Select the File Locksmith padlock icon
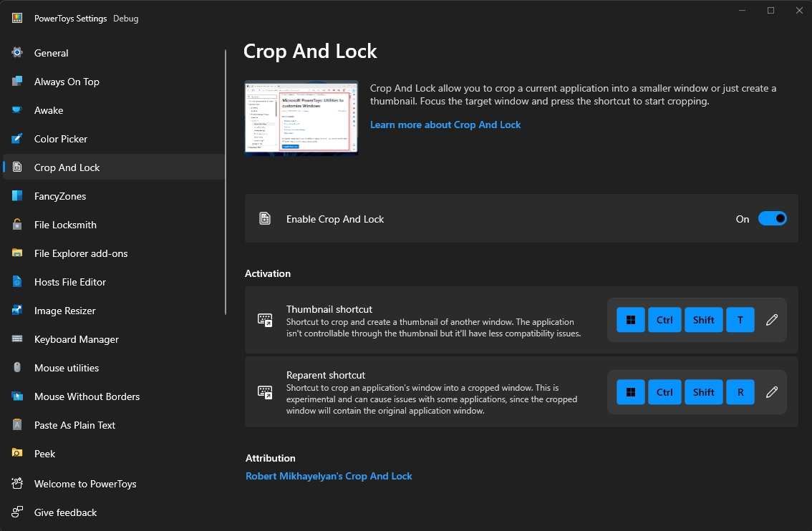This screenshot has height=531, width=812. coord(17,224)
